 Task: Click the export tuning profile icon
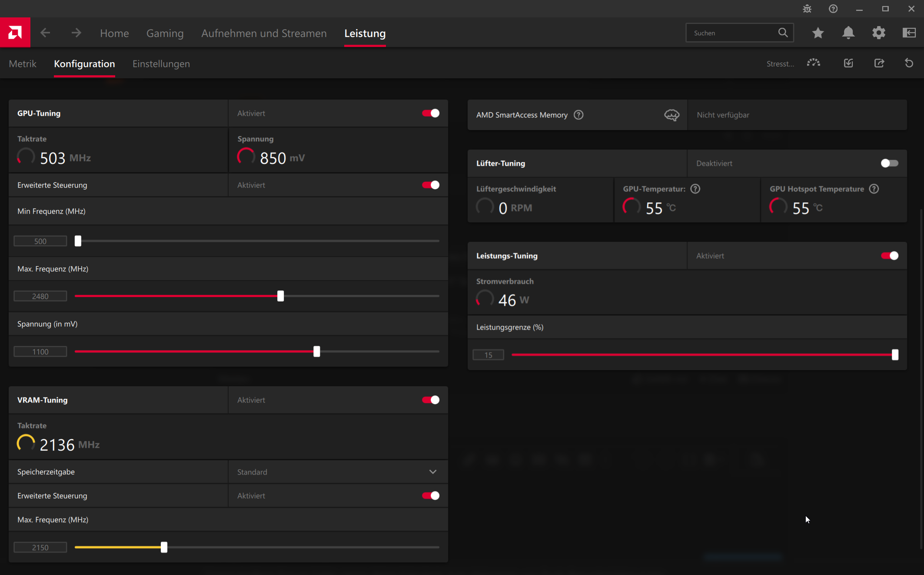[x=879, y=64]
